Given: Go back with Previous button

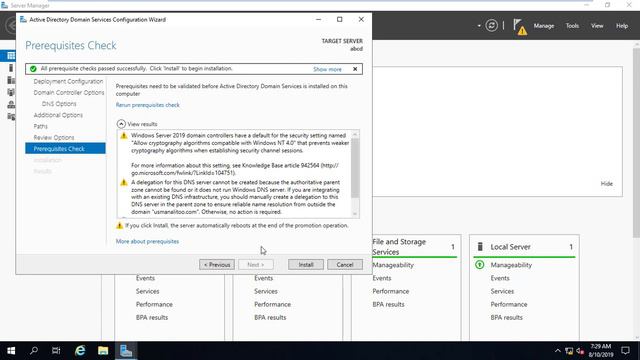Looking at the screenshot, I should pos(217,264).
